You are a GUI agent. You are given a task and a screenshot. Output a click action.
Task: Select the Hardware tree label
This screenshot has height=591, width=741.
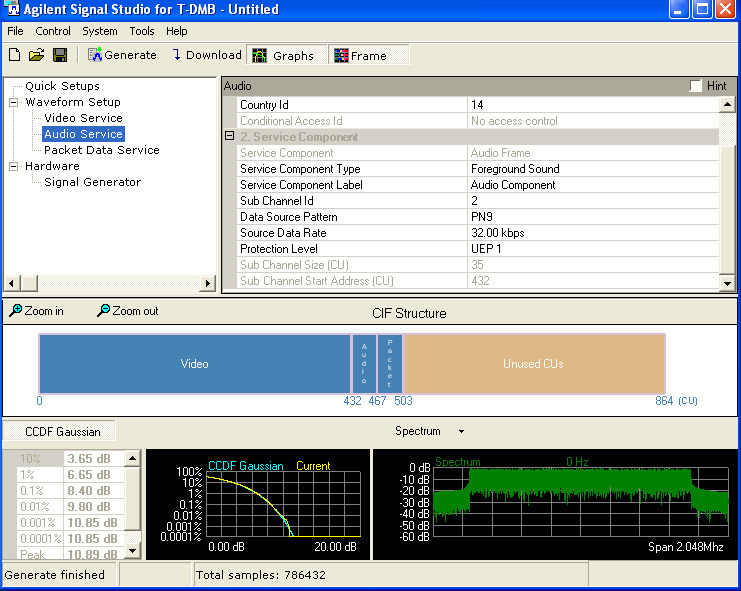(x=52, y=166)
